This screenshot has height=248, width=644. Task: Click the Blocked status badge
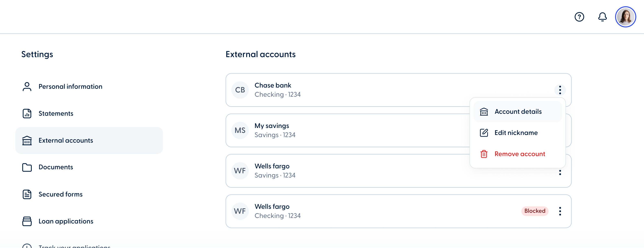point(535,211)
